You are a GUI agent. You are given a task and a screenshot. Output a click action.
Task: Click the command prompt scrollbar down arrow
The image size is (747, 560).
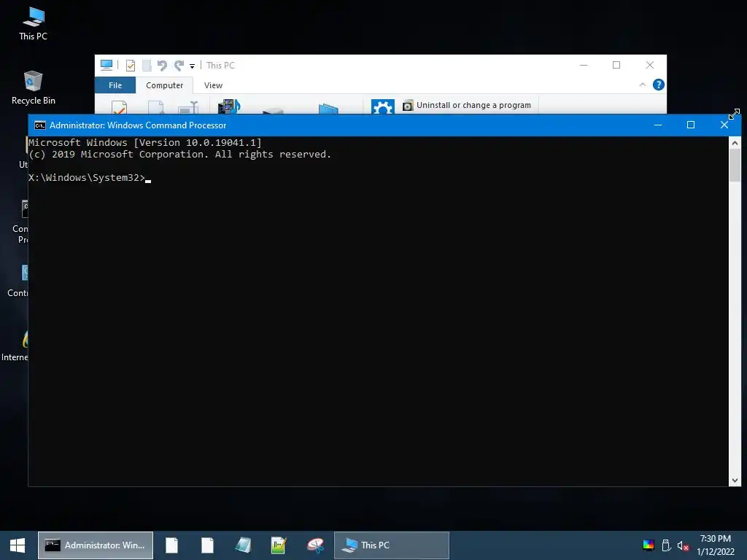click(x=735, y=481)
